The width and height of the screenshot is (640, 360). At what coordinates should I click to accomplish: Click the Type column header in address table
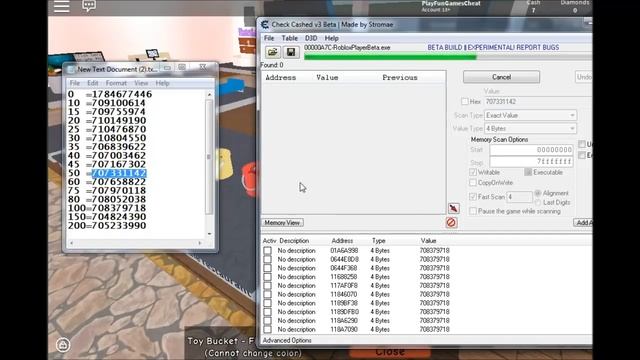378,241
